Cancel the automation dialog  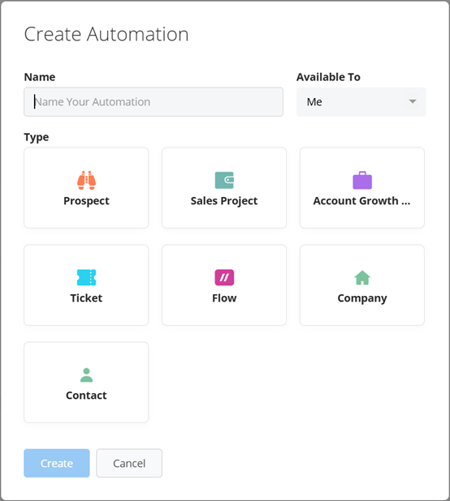129,463
